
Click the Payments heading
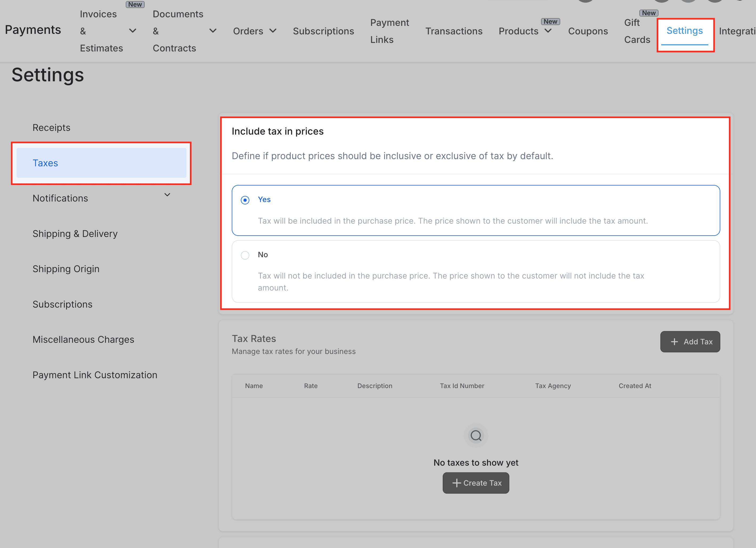(x=33, y=30)
